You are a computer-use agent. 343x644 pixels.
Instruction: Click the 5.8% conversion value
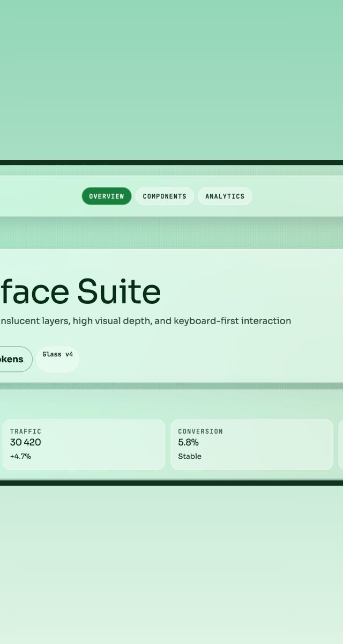(188, 443)
